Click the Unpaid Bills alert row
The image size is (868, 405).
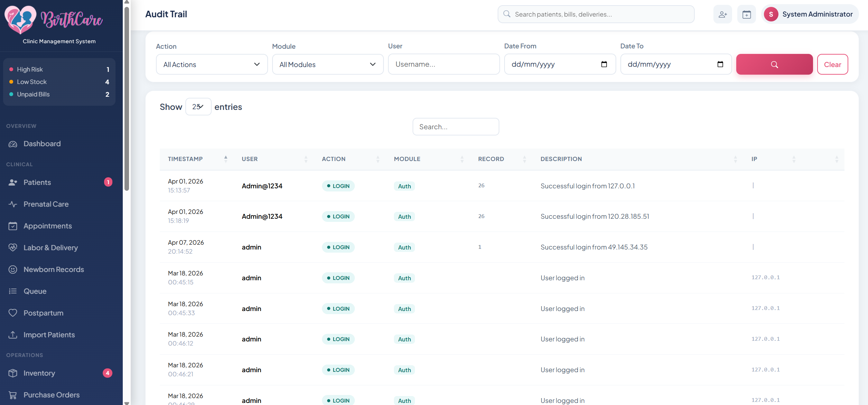point(59,94)
